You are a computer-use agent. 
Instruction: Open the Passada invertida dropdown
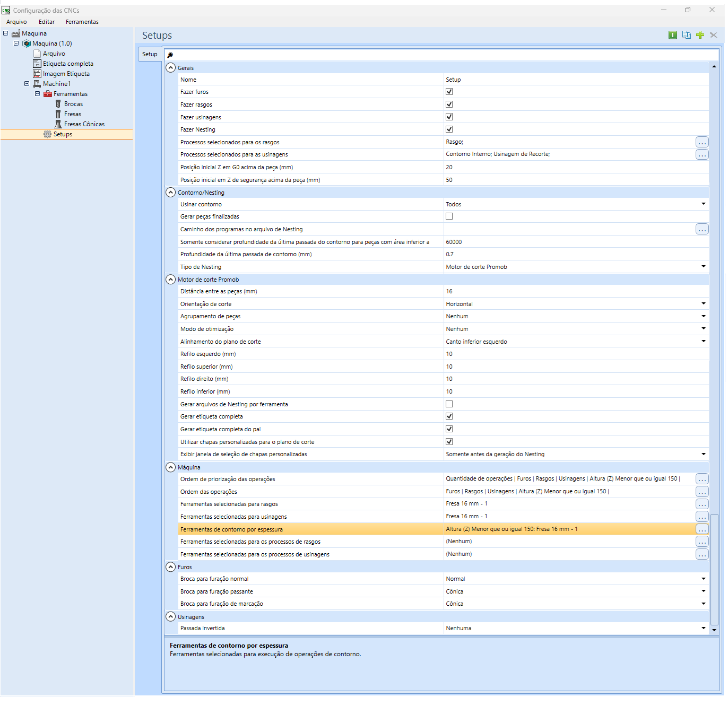pos(704,628)
